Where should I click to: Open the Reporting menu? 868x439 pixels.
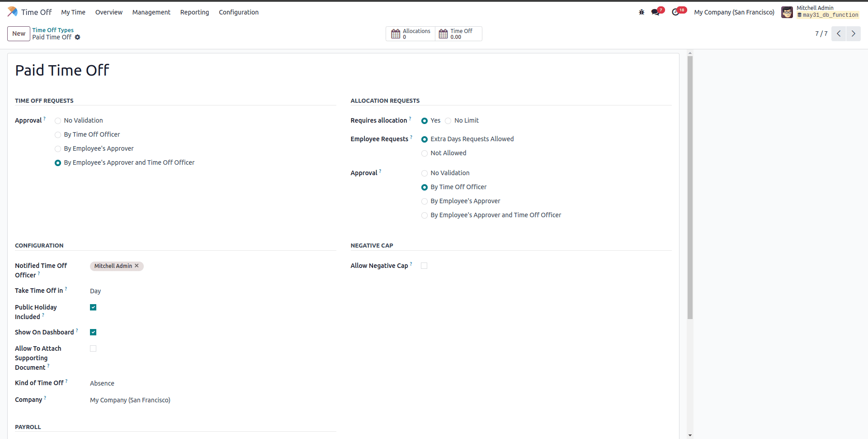tap(195, 12)
